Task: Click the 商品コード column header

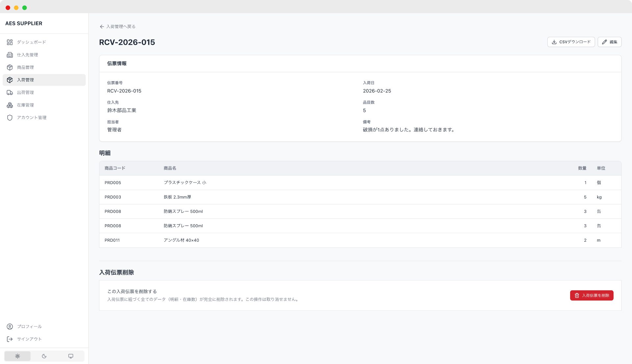Action: [115, 168]
